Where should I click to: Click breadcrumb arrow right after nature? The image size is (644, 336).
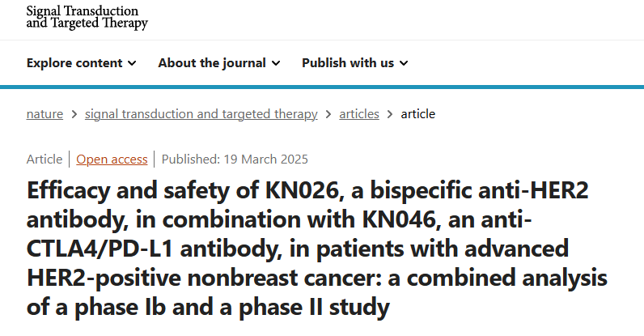[x=74, y=114]
